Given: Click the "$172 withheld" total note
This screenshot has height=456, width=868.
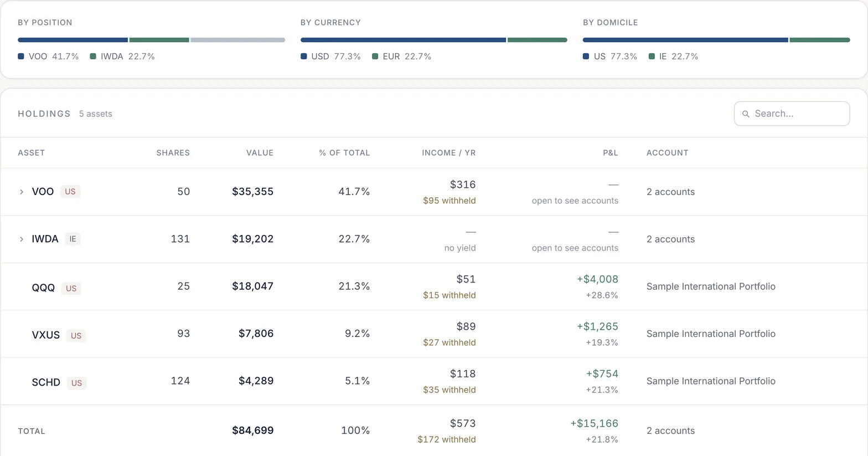Looking at the screenshot, I should click(447, 439).
